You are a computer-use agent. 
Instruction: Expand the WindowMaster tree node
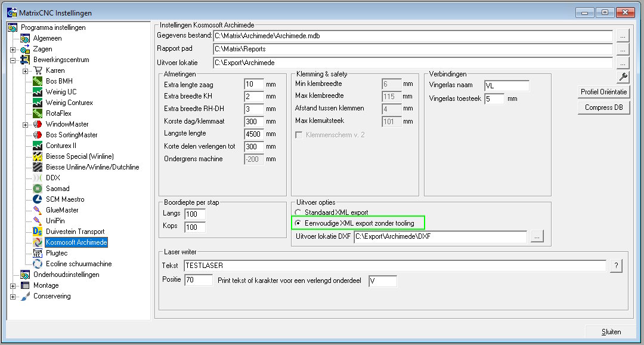click(26, 125)
